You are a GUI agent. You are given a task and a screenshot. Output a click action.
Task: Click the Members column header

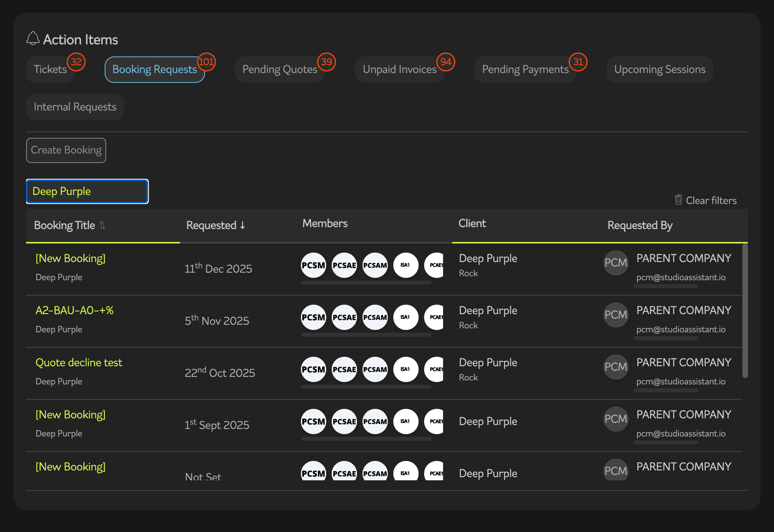pyautogui.click(x=325, y=223)
